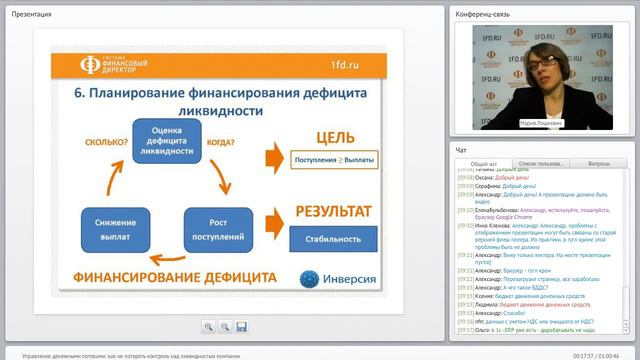This screenshot has height=360, width=640.
Task: Click the РЕЗУЛЬТАТ heading on slide
Action: tap(333, 211)
